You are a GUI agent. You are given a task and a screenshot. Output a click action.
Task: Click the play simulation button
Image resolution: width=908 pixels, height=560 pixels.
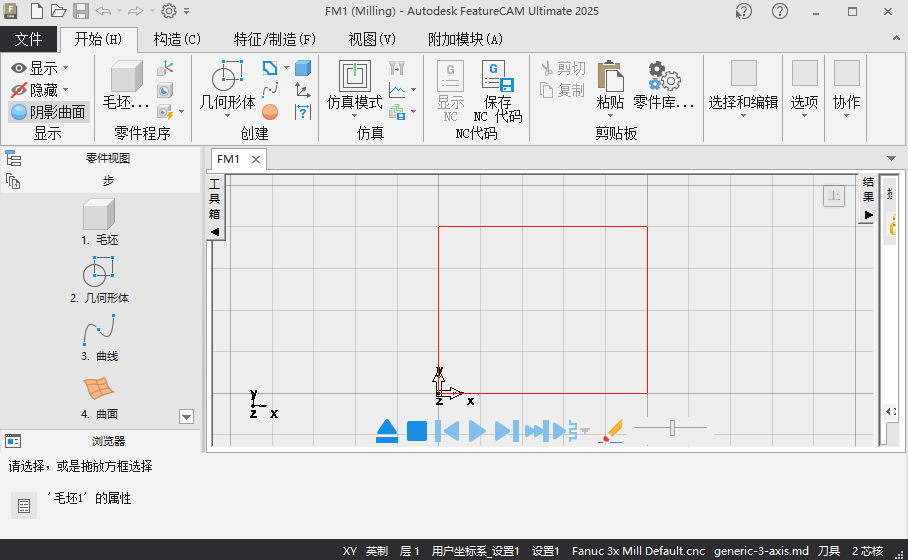tap(477, 431)
